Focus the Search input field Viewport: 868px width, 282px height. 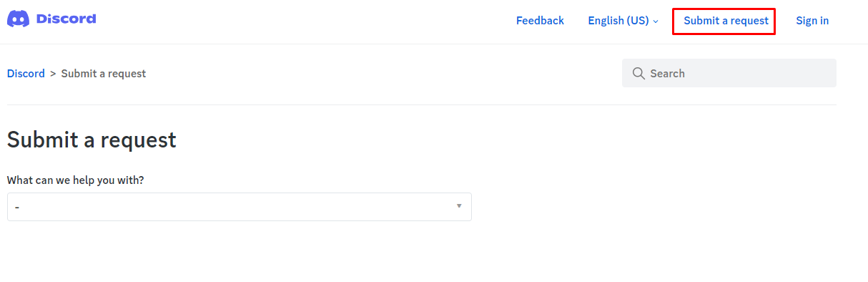729,73
